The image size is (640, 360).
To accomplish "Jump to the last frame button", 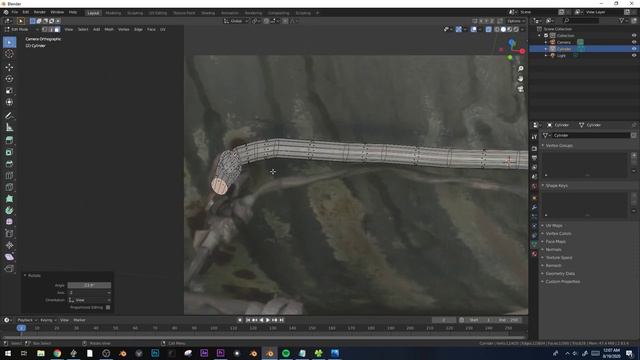I will click(281, 320).
